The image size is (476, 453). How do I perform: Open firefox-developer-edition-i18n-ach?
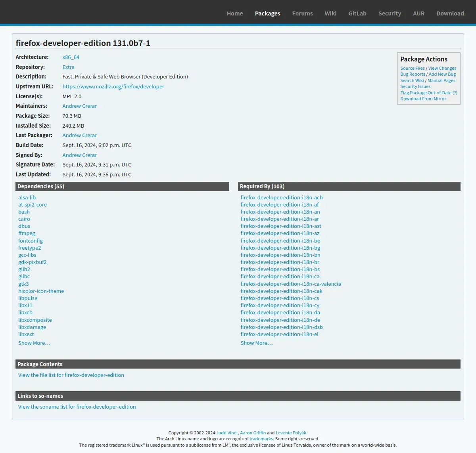282,197
